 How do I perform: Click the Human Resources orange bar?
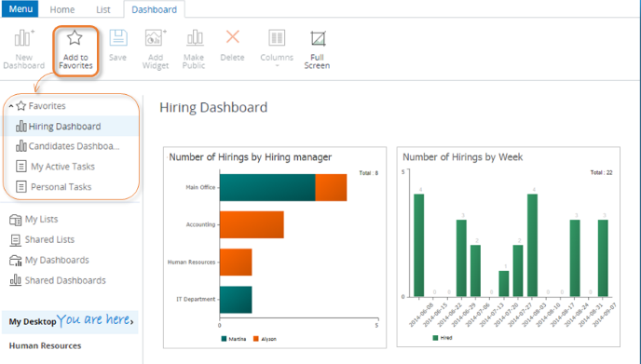(x=236, y=263)
